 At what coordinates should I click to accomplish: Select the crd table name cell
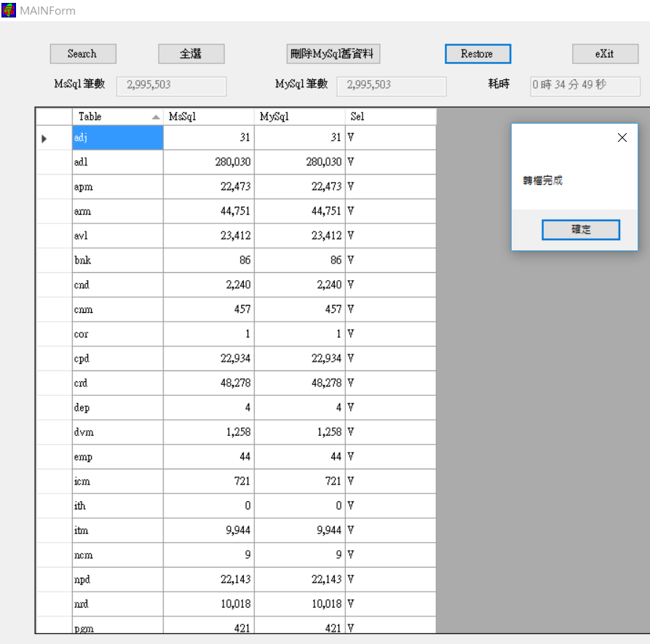click(118, 383)
